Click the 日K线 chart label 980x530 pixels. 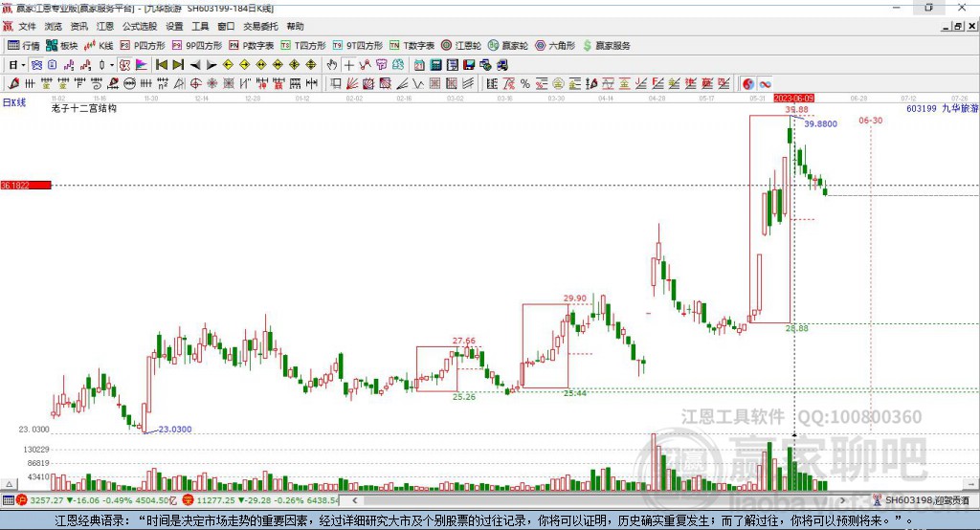[x=14, y=102]
